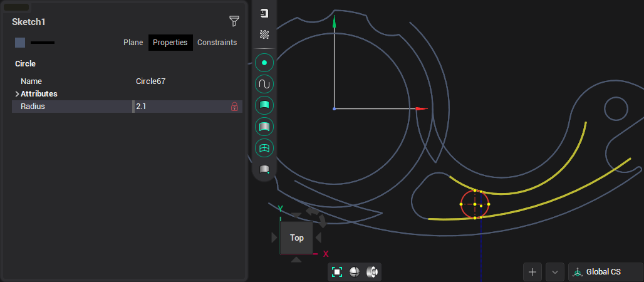
Task: Open the Global CS coordinate system selector
Action: [x=605, y=272]
